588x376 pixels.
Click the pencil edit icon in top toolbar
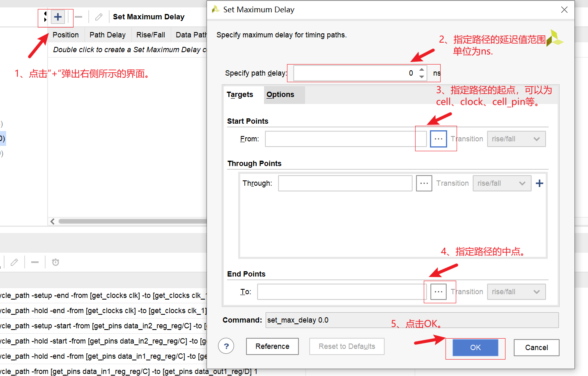pyautogui.click(x=99, y=17)
